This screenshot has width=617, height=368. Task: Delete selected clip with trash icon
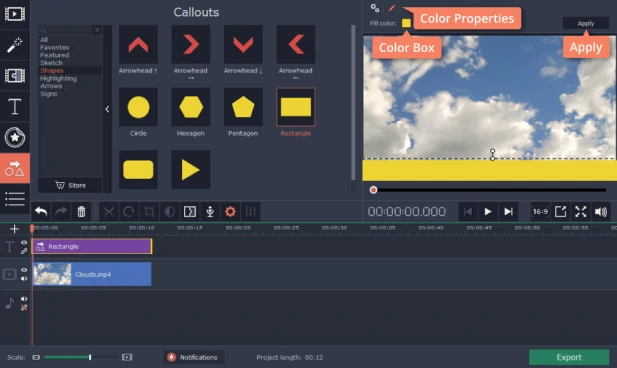click(81, 212)
